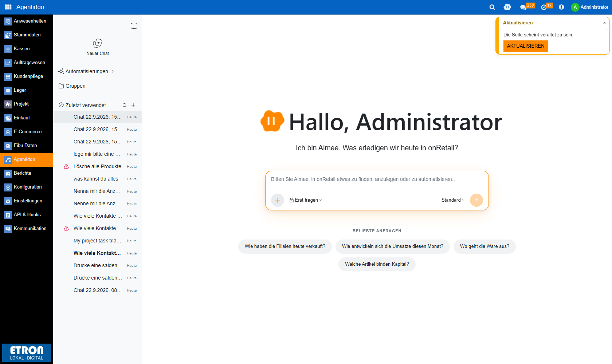Open chat 'My project task tria...'
The height and width of the screenshot is (364, 612).
tap(98, 241)
